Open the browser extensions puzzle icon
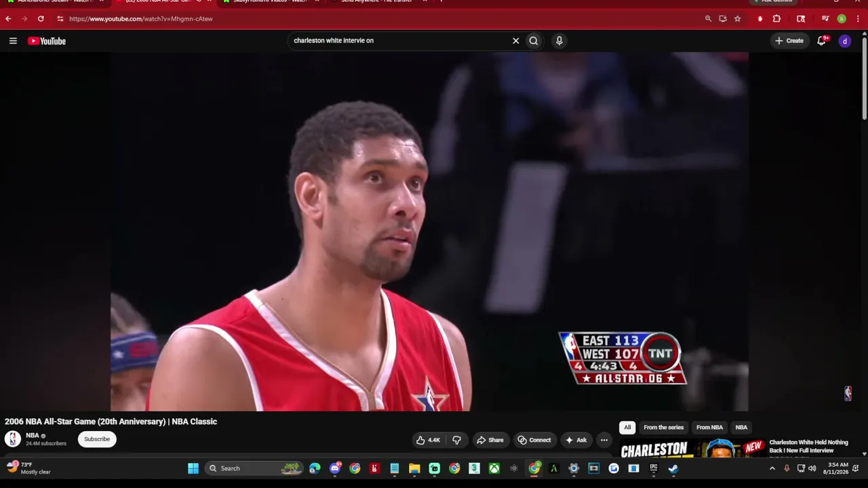Image resolution: width=868 pixels, height=488 pixels. tap(776, 19)
